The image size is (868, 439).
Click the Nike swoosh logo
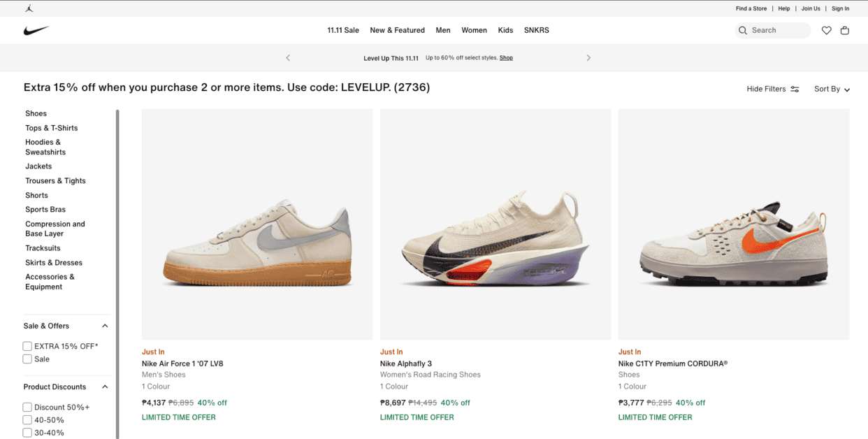[37, 30]
